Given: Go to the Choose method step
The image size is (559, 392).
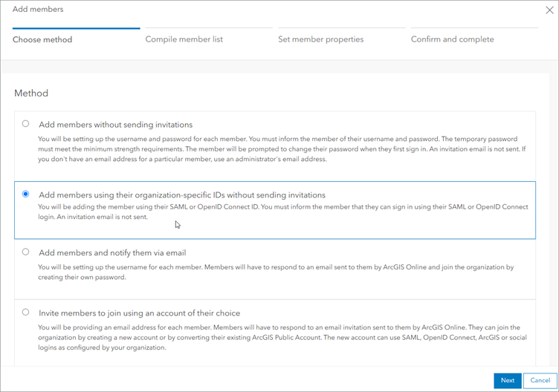Looking at the screenshot, I should click(42, 39).
